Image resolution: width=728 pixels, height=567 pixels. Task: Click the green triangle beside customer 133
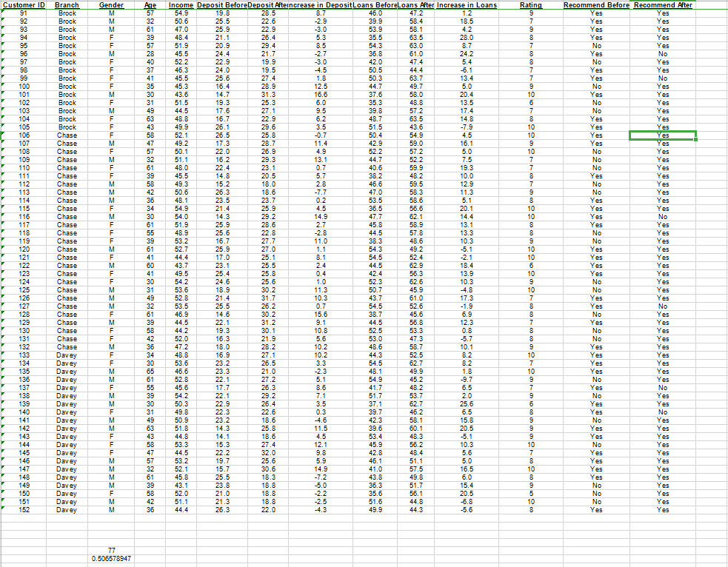(x=2, y=355)
